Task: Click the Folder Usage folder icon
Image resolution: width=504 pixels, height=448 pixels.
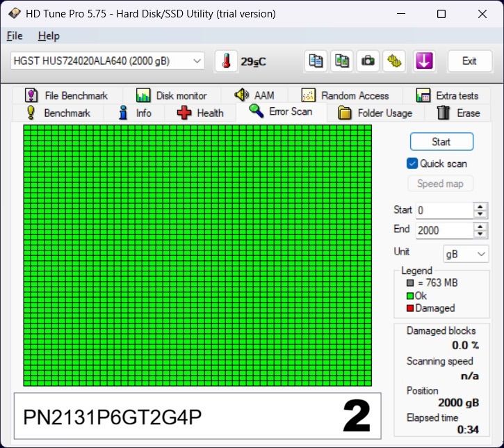Action: pyautogui.click(x=345, y=113)
